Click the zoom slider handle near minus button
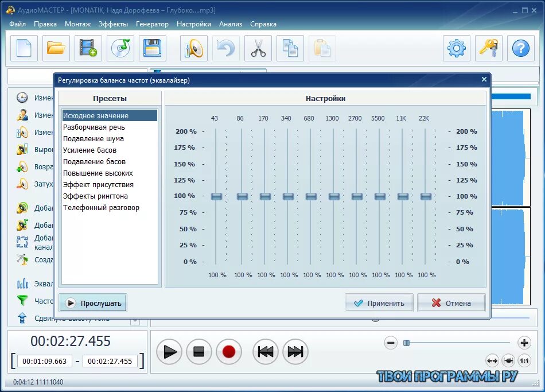The width and height of the screenshot is (545, 392). coord(406,343)
